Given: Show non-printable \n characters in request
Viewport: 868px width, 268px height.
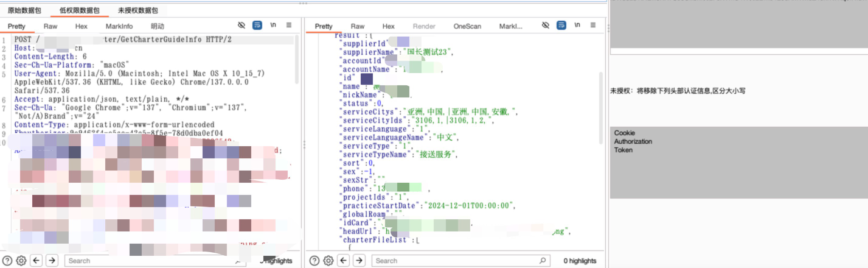Looking at the screenshot, I should click(273, 26).
